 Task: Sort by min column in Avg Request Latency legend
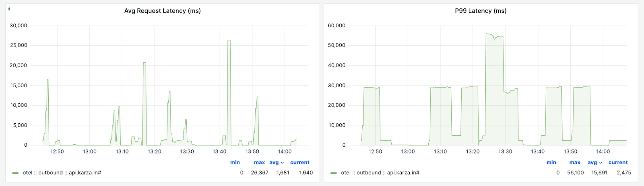tap(235, 163)
